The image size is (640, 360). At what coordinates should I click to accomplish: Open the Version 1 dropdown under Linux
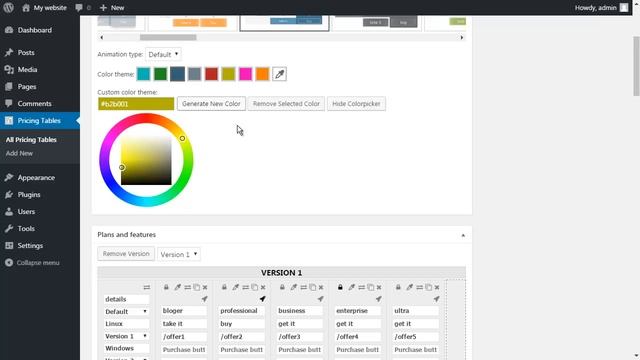tap(126, 336)
